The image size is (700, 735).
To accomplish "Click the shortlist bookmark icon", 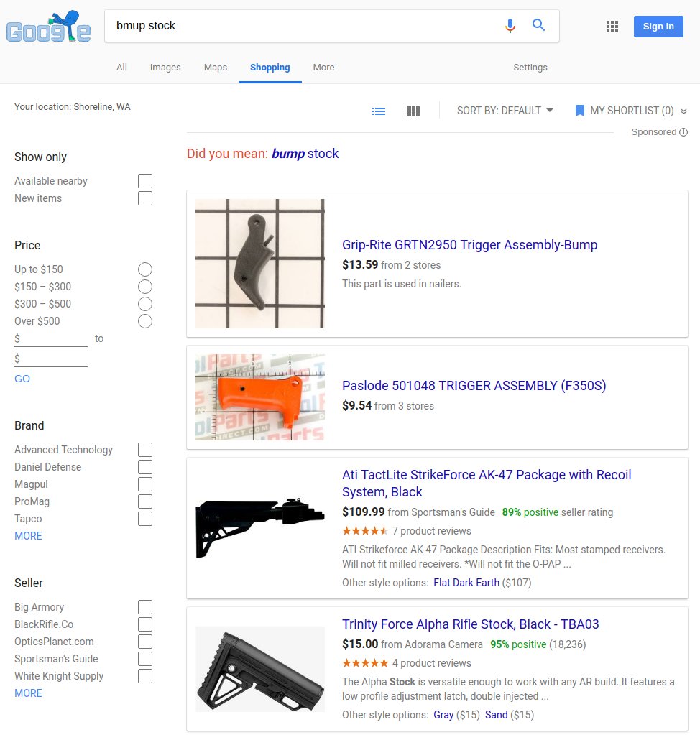I will click(579, 111).
